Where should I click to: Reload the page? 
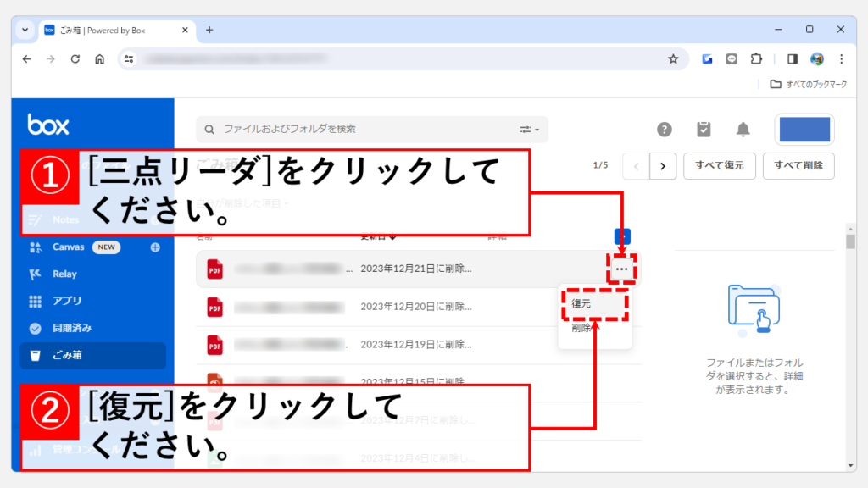tap(75, 58)
